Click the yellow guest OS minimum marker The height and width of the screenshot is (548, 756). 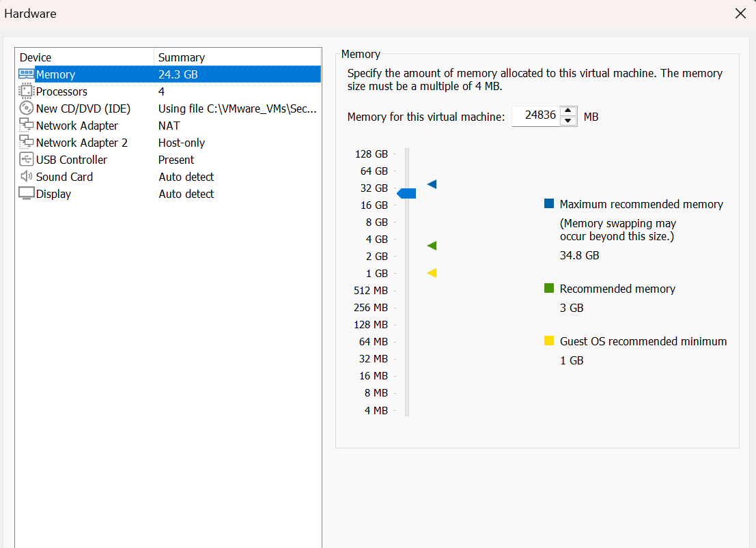click(432, 273)
